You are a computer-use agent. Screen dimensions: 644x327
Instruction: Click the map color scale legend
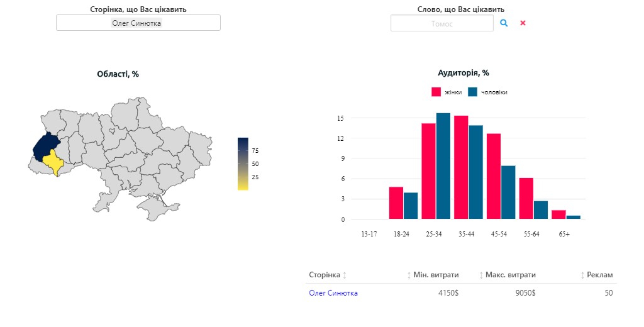click(x=243, y=163)
